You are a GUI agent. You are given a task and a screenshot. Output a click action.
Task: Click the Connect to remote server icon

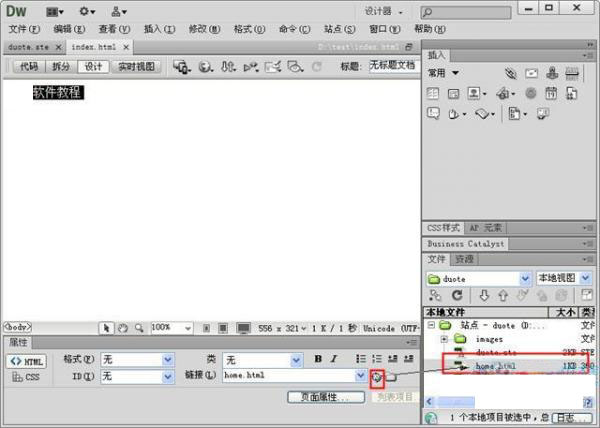(x=435, y=296)
